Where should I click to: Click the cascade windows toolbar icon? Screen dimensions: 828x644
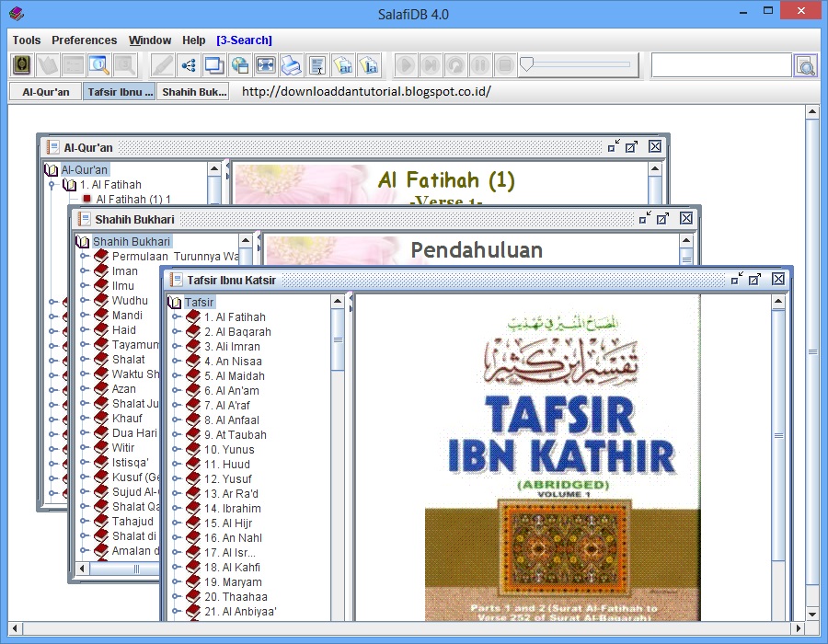(x=213, y=65)
